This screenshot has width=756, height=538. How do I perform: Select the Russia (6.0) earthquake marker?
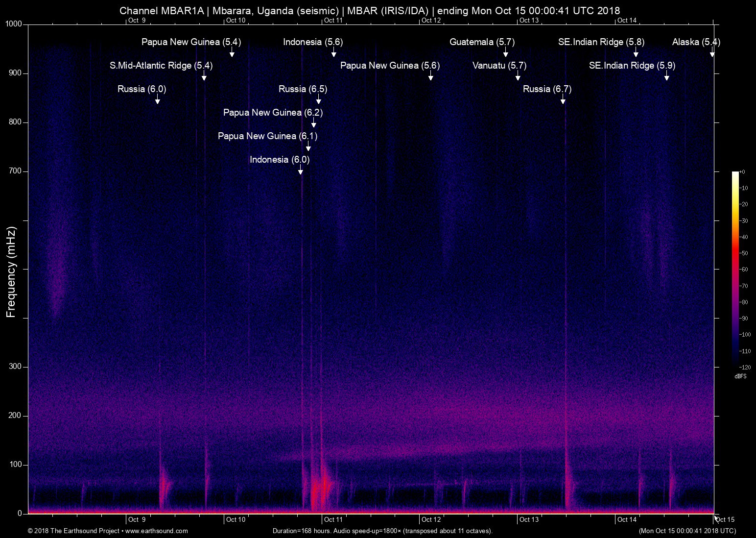click(142, 89)
